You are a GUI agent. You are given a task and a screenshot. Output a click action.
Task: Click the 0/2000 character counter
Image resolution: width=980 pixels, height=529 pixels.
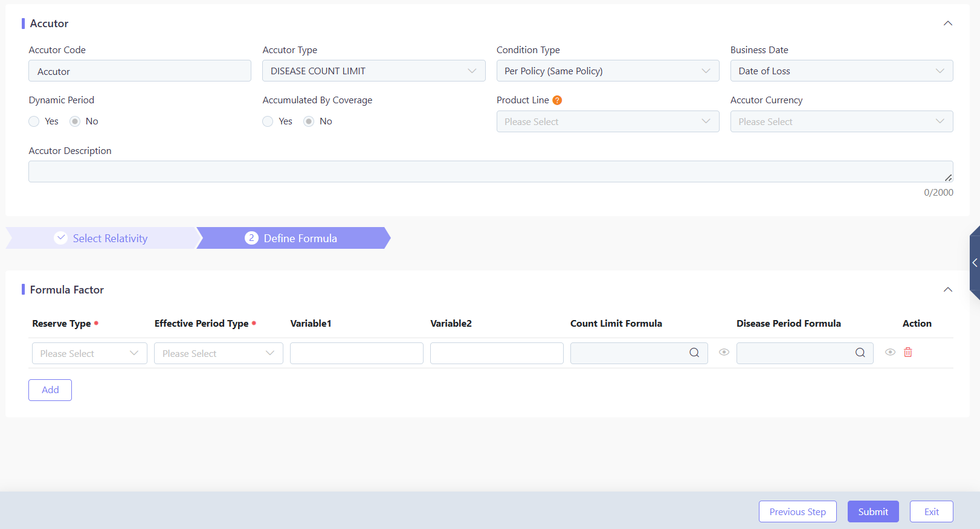point(938,193)
